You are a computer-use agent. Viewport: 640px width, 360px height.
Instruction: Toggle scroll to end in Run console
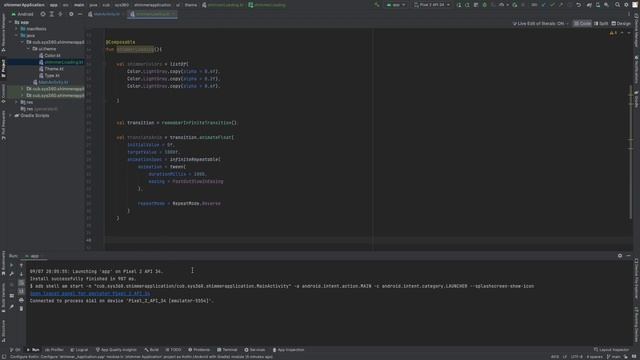[21, 291]
